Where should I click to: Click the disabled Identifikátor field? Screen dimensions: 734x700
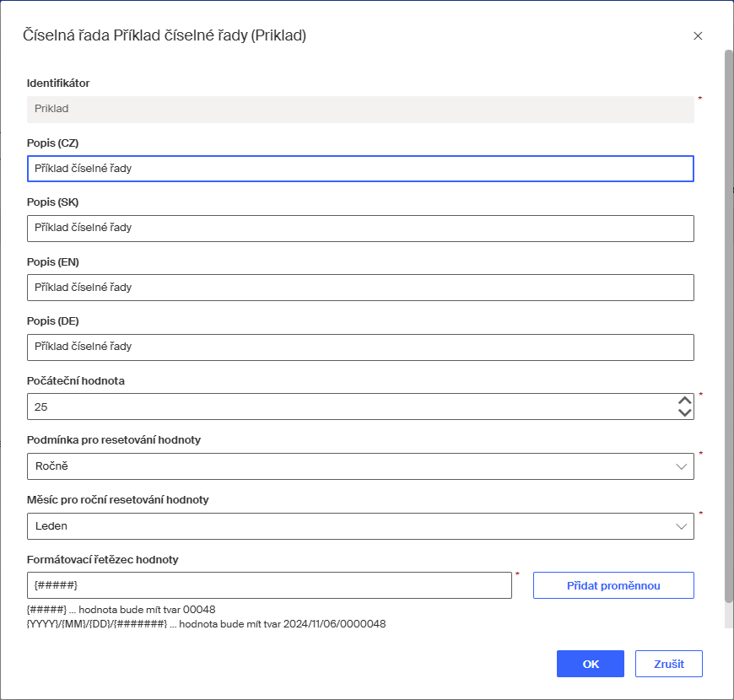(x=360, y=109)
